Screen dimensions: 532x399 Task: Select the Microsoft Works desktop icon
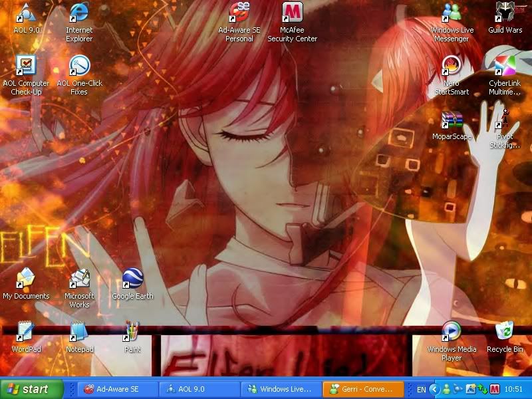click(79, 288)
